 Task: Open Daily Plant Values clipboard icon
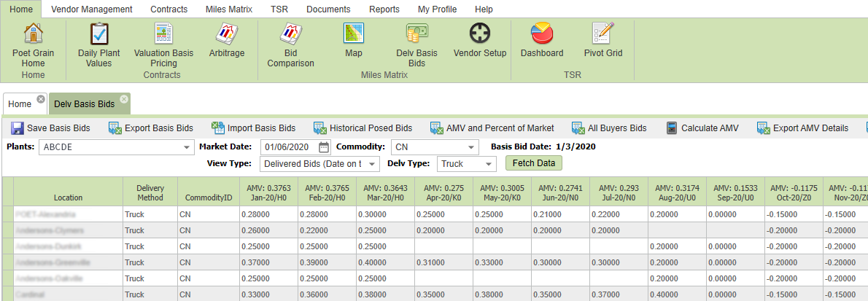pos(99,34)
